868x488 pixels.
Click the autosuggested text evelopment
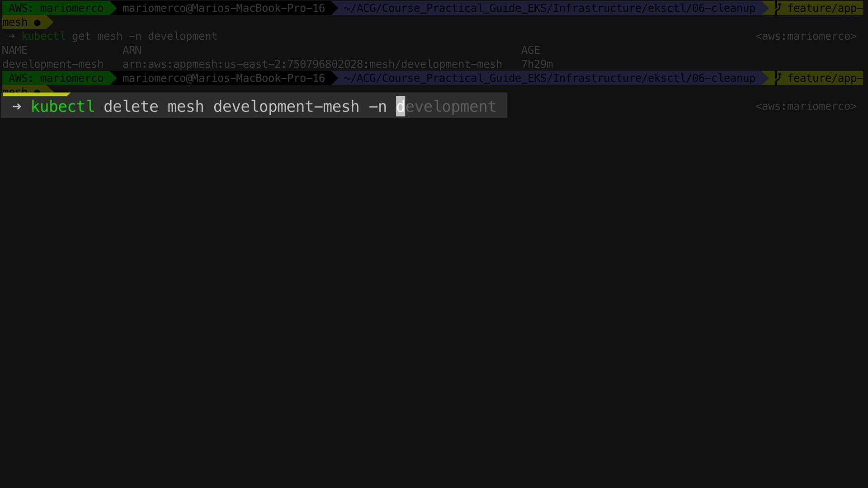(x=451, y=107)
